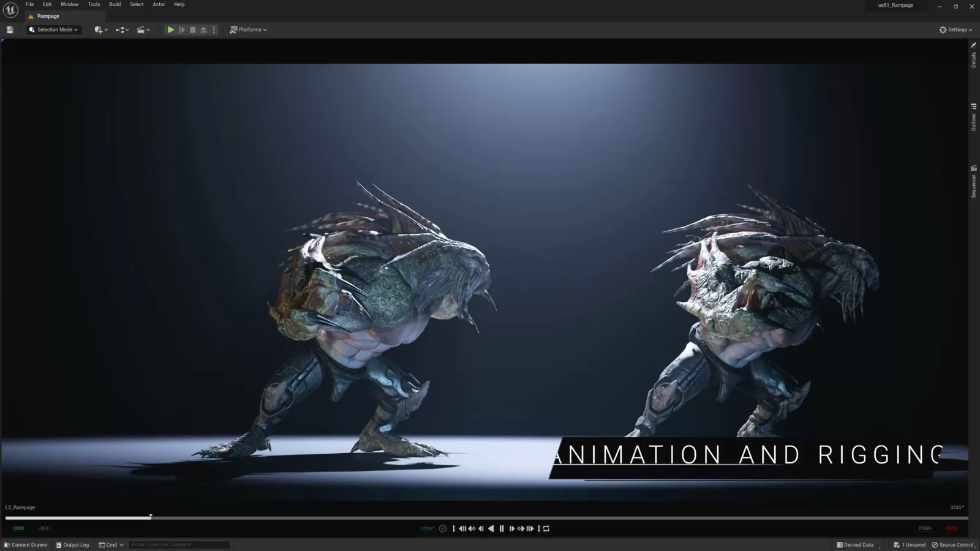Viewport: 980px width, 551px height.
Task: Open the quick add content dropdown
Action: (101, 29)
